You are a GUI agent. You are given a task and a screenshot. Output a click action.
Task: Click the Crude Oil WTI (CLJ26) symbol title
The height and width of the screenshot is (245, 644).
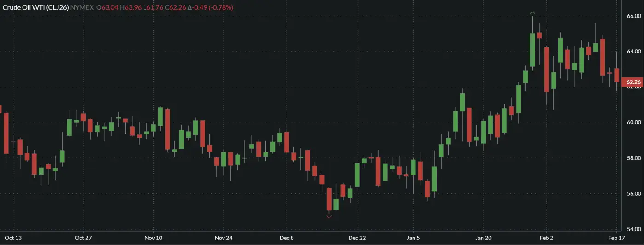[35, 8]
